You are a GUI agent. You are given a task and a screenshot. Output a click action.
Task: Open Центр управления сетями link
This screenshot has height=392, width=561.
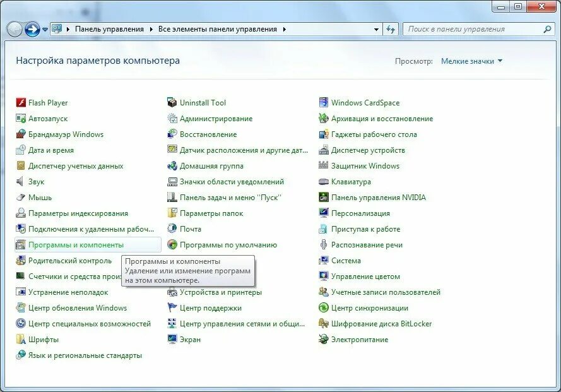point(242,324)
